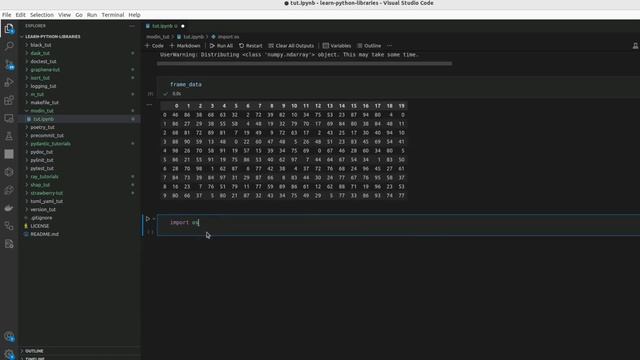This screenshot has height=360, width=640.
Task: Open the README.md file
Action: pos(44,234)
